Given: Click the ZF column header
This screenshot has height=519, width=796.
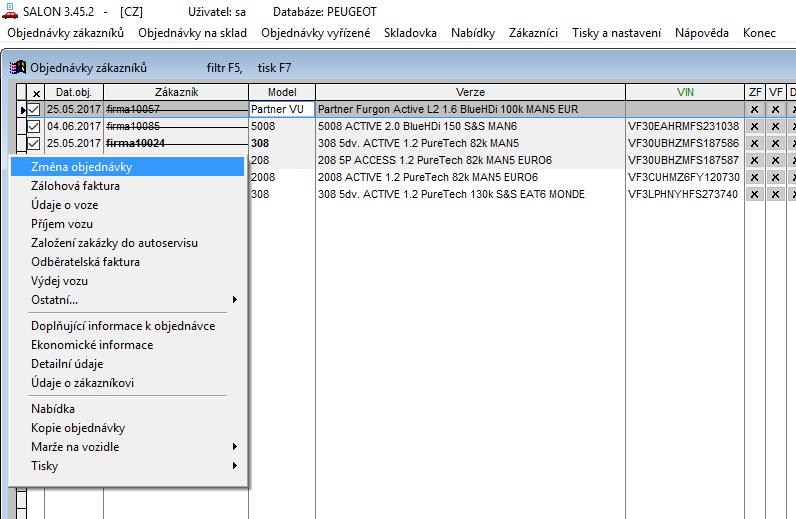Looking at the screenshot, I should (755, 92).
